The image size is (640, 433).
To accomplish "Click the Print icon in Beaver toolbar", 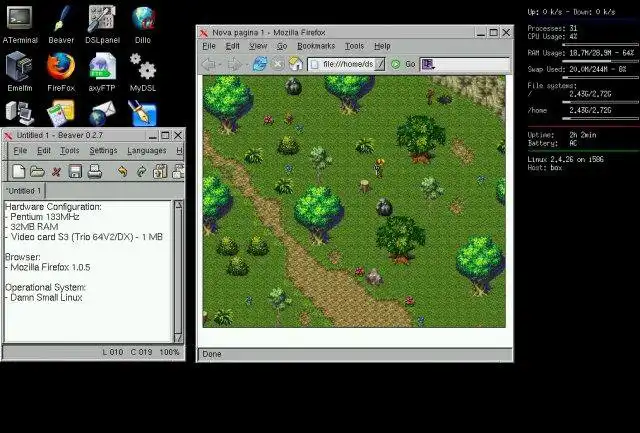I will 95,171.
